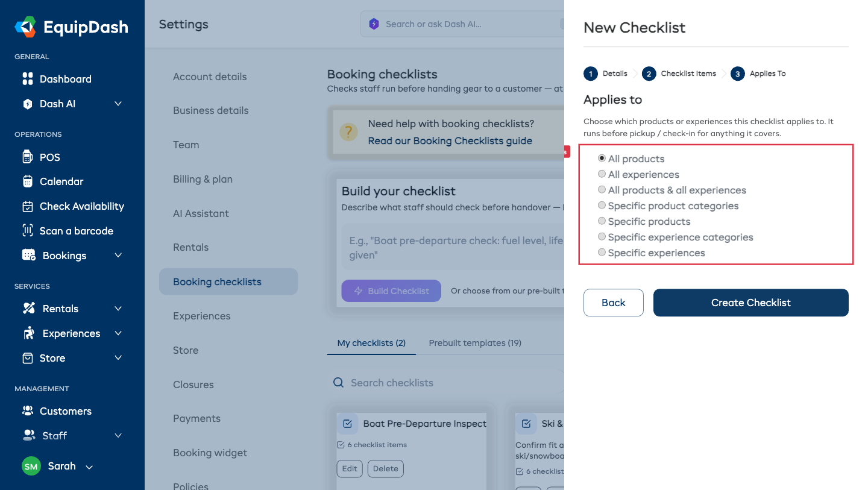Open the Sarah account dropdown
This screenshot has width=868, height=490.
(x=89, y=467)
